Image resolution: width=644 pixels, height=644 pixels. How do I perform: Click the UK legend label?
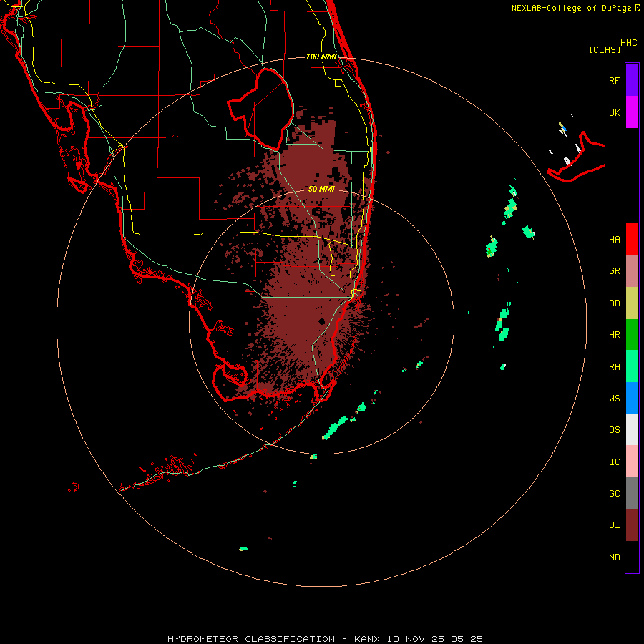click(x=614, y=112)
